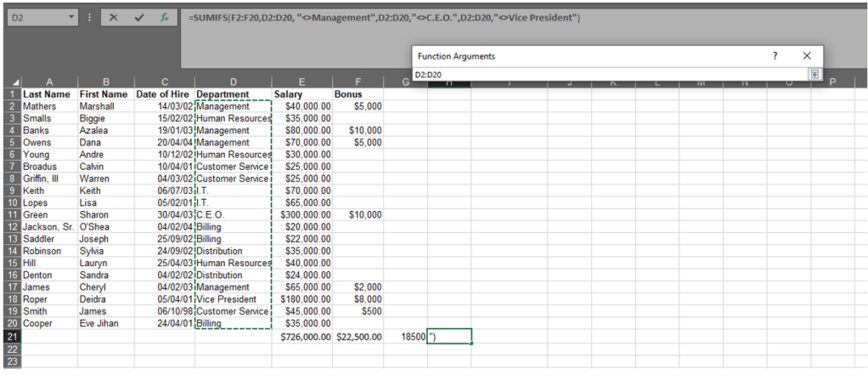Click the formula bar resize dots handle
Image resolution: width=868 pixels, height=375 pixels.
[90, 17]
